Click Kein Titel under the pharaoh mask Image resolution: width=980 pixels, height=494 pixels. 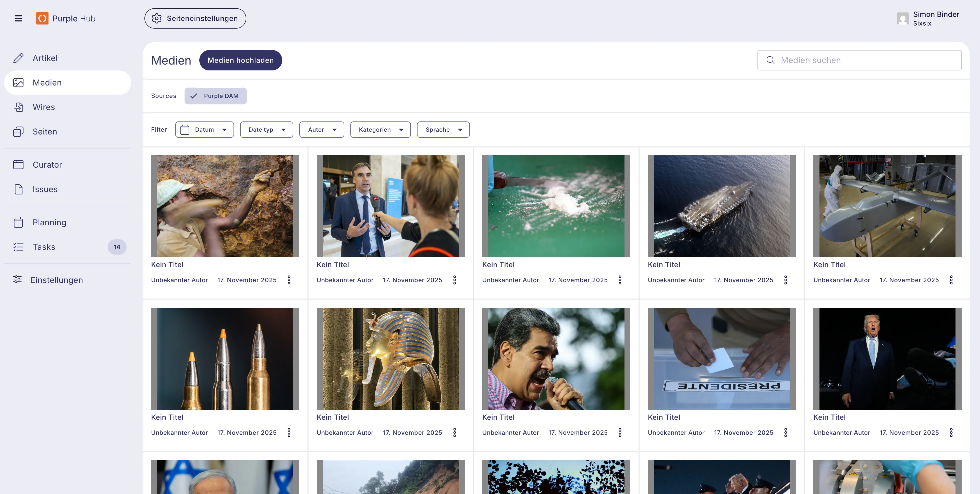click(333, 417)
